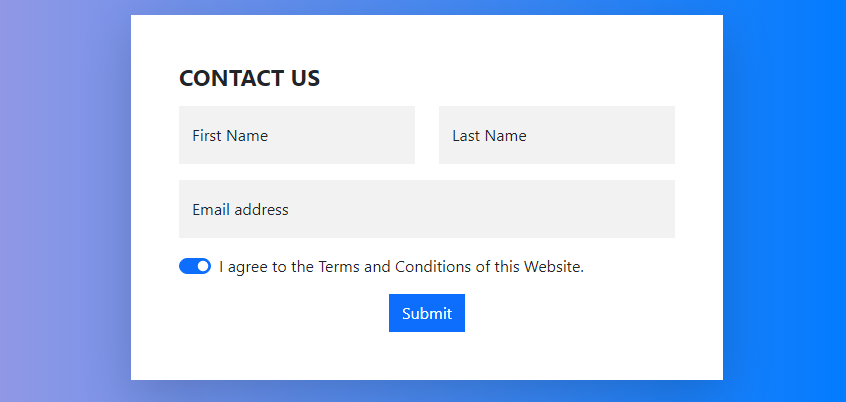Toggle off the Terms and Conditions switch
Image resolution: width=846 pixels, height=402 pixels.
point(195,266)
